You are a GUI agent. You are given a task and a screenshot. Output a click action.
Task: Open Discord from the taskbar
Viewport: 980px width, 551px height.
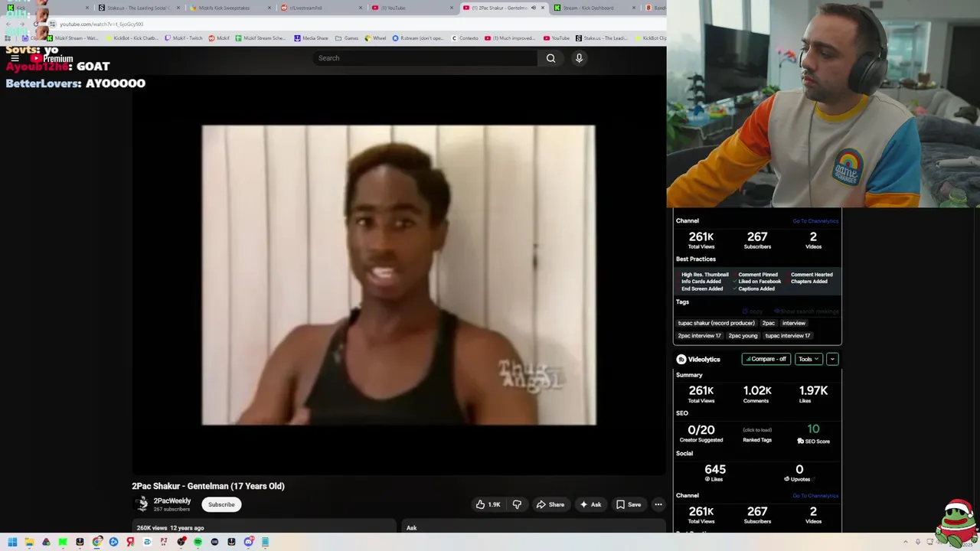(x=248, y=542)
